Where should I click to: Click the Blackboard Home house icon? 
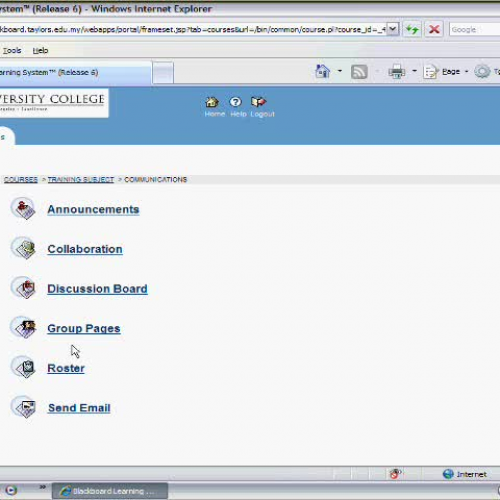212,102
